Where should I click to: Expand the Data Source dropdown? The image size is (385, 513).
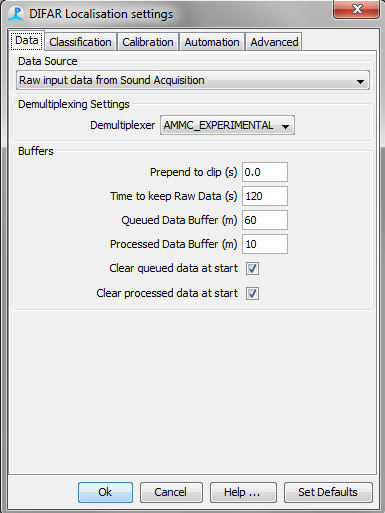(193, 80)
